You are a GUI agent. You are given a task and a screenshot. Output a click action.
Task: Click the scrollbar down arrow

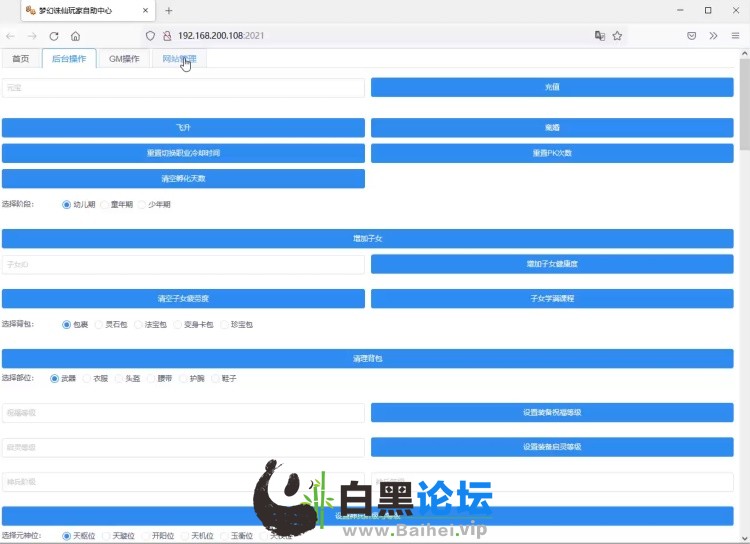click(745, 539)
